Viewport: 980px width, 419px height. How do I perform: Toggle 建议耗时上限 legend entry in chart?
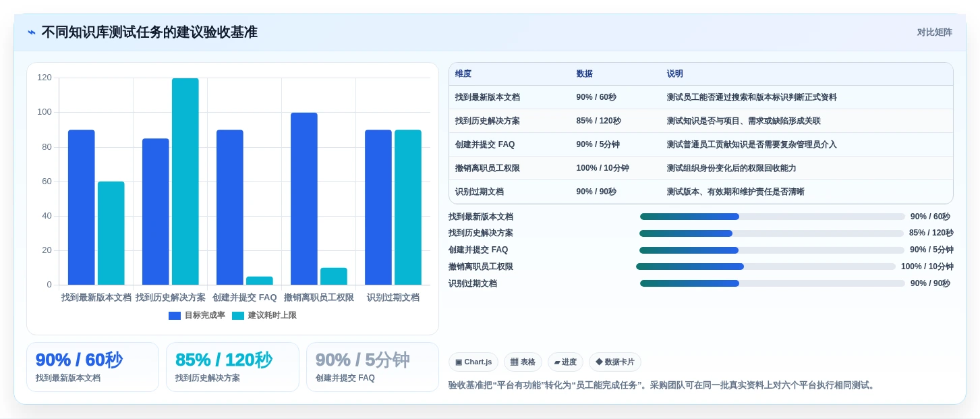click(264, 315)
